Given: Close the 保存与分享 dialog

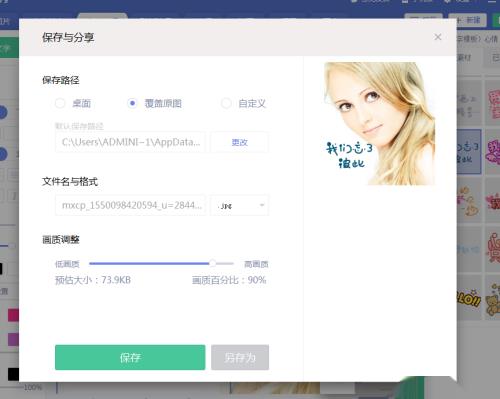Looking at the screenshot, I should tap(438, 37).
